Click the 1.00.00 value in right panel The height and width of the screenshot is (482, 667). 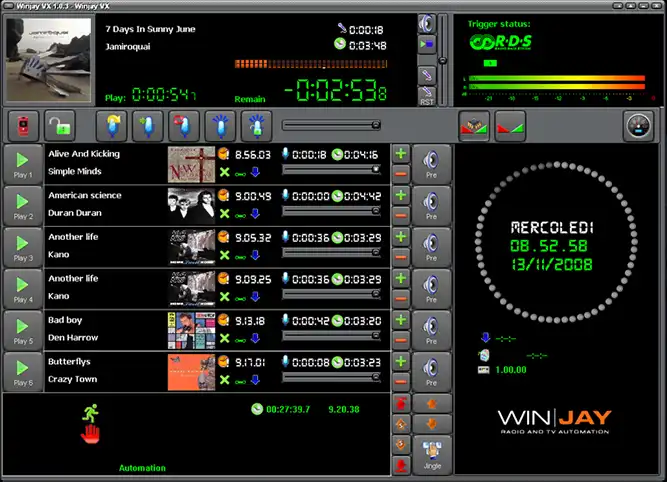click(x=511, y=370)
